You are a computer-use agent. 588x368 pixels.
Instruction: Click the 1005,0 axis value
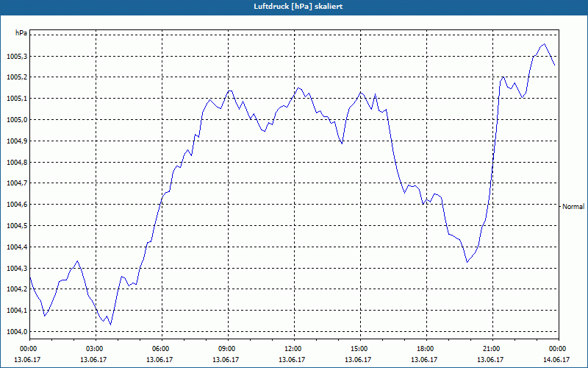[x=16, y=120]
